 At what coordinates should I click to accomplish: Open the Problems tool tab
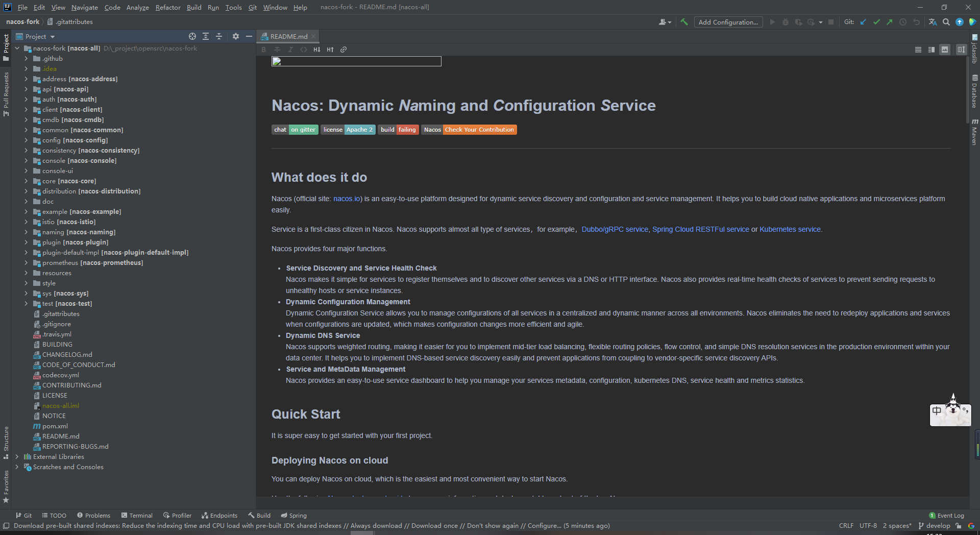(x=93, y=516)
